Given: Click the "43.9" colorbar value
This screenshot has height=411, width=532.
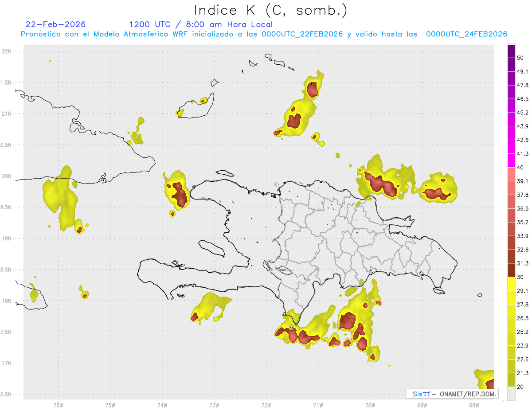Looking at the screenshot, I should pos(523,126).
